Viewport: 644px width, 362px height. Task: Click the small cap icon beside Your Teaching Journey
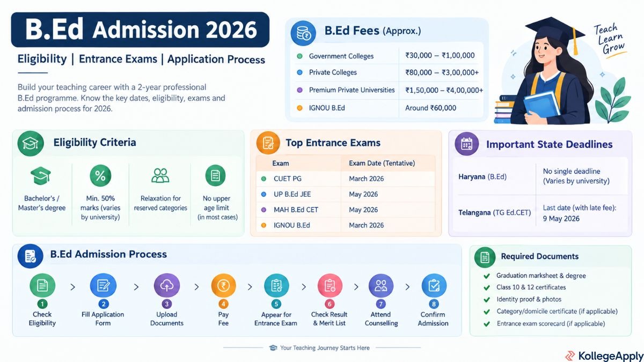pos(273,348)
